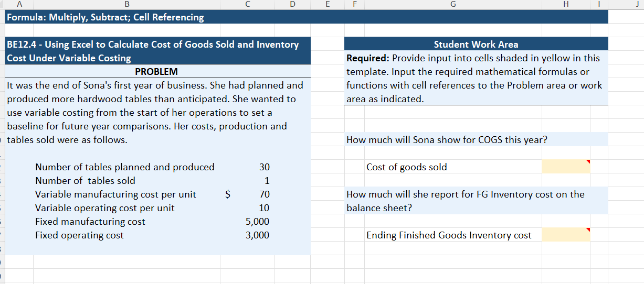
Task: Click the FG Inventory cost question text
Action: (x=466, y=201)
